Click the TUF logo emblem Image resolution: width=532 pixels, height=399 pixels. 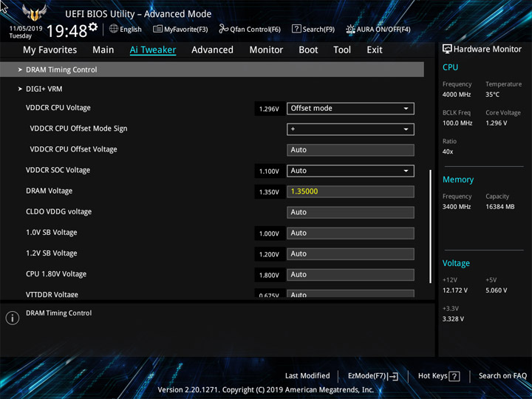[x=34, y=13]
